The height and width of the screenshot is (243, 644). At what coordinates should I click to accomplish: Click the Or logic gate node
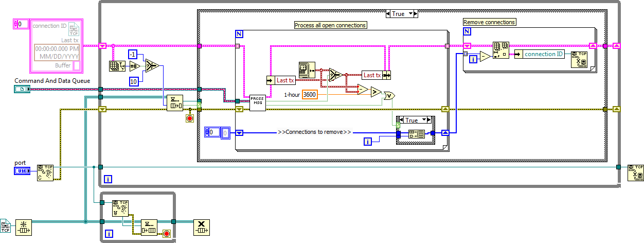point(390,95)
